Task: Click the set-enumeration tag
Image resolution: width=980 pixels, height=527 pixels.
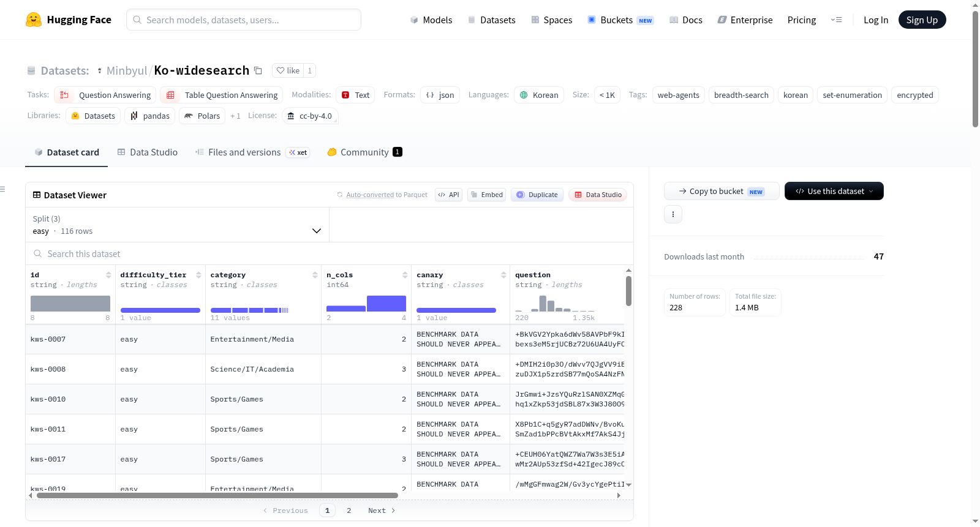Action: click(x=852, y=95)
